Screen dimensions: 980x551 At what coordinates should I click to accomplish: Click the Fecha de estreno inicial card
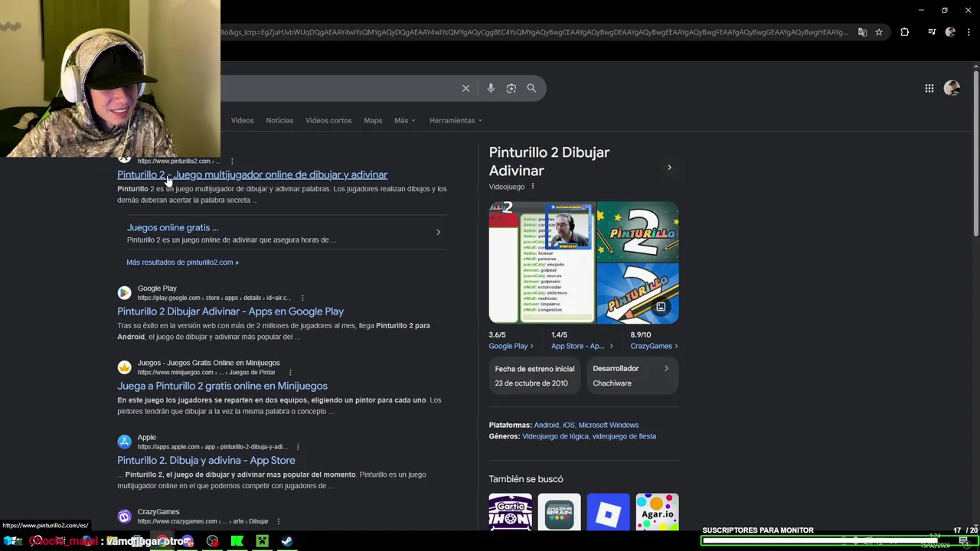(535, 376)
